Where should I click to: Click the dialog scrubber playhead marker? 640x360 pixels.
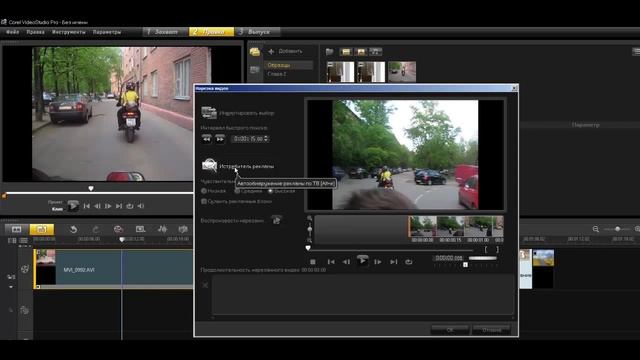pyautogui.click(x=308, y=248)
